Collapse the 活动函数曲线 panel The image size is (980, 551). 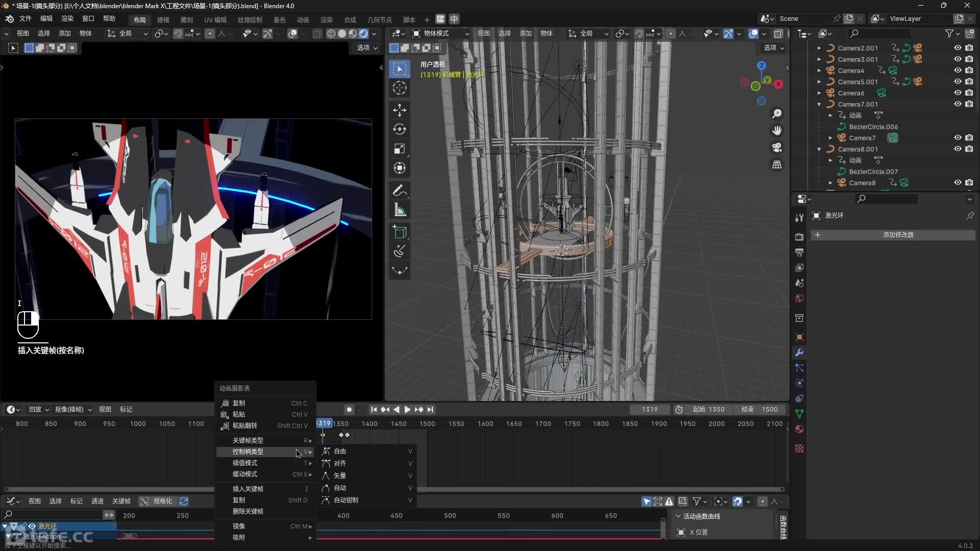pos(678,516)
